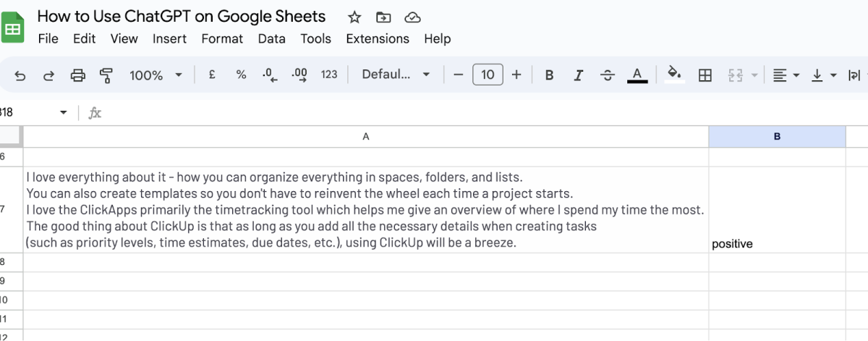The image size is (868, 341).
Task: Open the Data menu
Action: point(271,38)
